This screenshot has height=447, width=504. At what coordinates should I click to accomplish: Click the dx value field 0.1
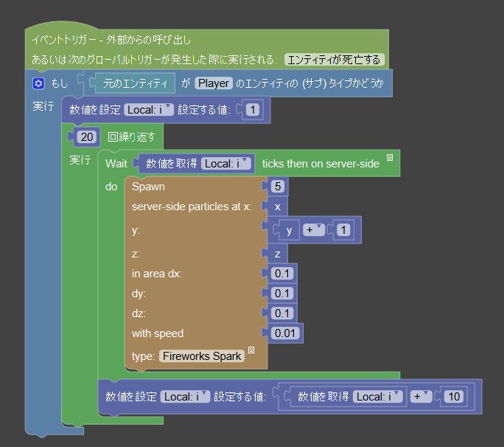click(282, 274)
